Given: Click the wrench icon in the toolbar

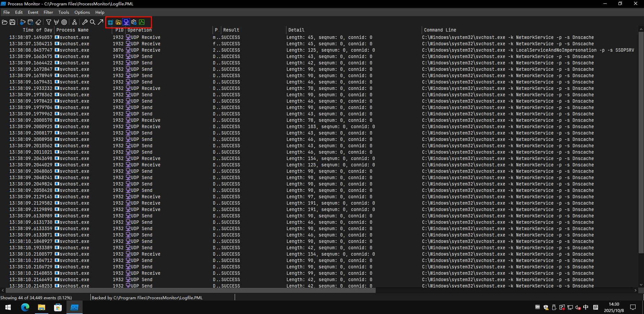Looking at the screenshot, I should (x=85, y=22).
